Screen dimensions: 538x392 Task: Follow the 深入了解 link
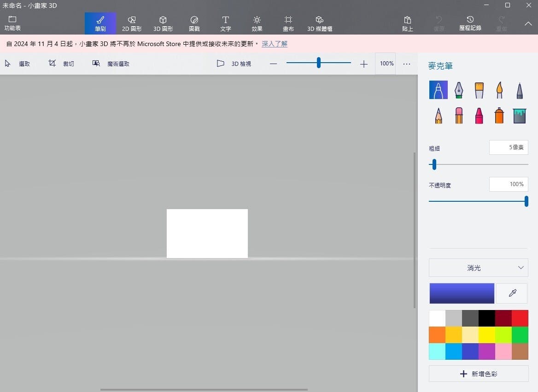pyautogui.click(x=275, y=44)
